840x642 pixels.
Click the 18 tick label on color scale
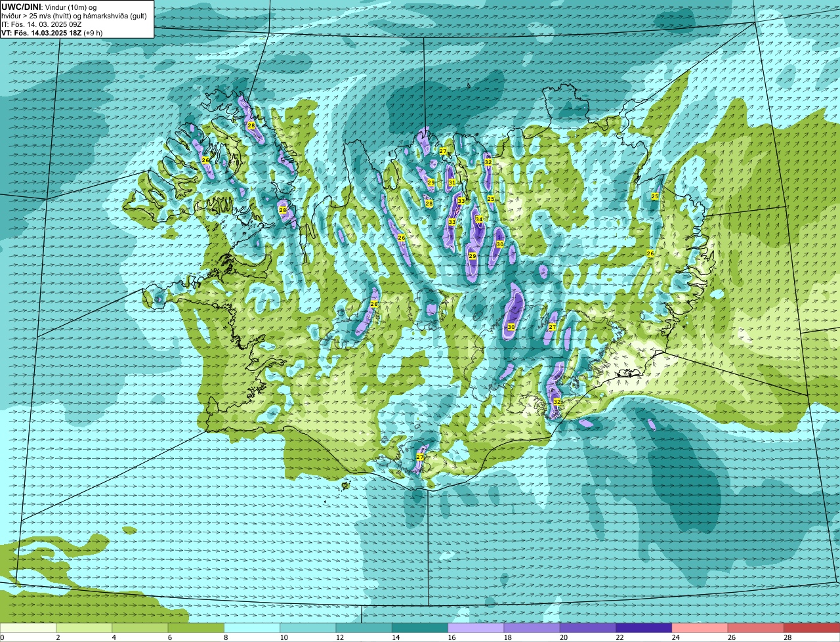point(507,637)
